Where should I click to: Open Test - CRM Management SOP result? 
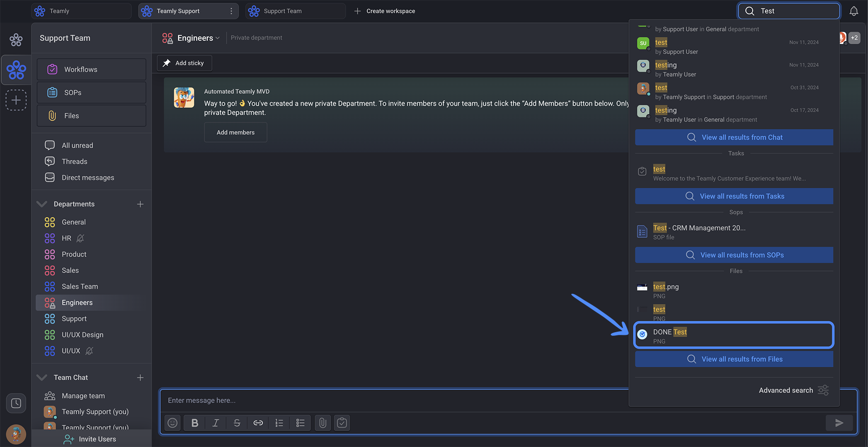[x=734, y=232]
